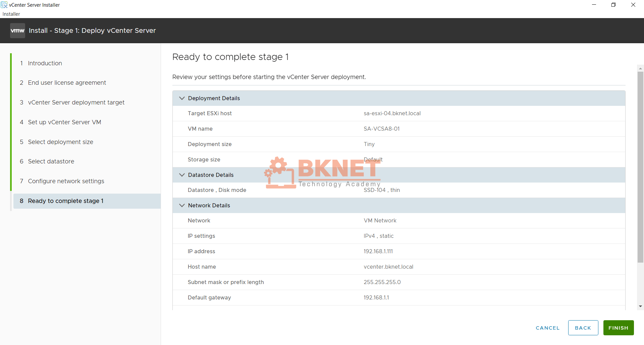Open the Installer menu
644x345 pixels.
11,14
